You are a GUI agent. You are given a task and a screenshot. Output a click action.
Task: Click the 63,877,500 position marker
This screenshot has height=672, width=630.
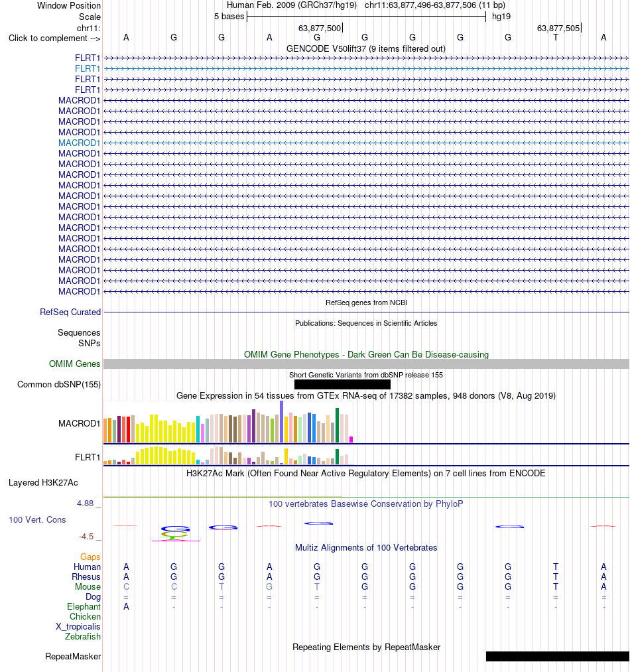[320, 29]
